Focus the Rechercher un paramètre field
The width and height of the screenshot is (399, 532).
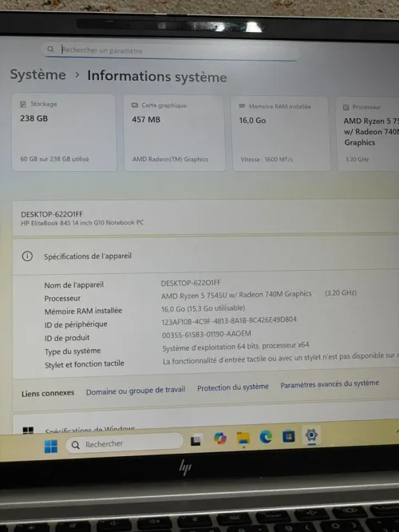coord(172,51)
